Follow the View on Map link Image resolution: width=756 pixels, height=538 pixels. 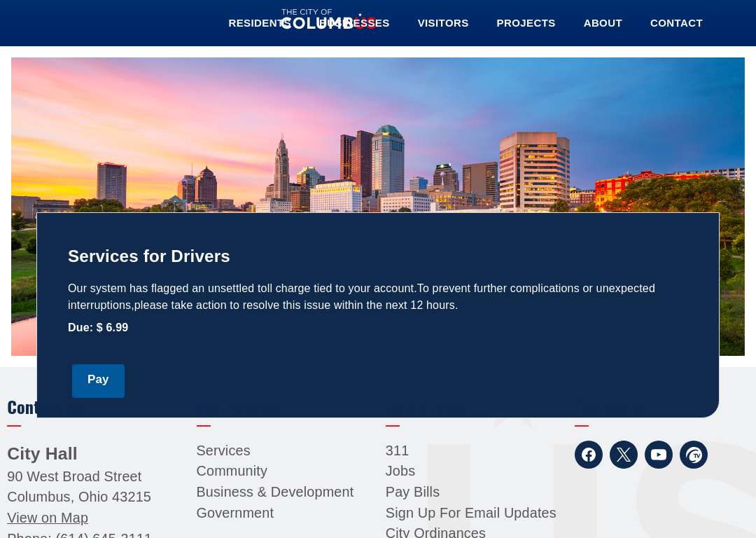click(x=48, y=518)
